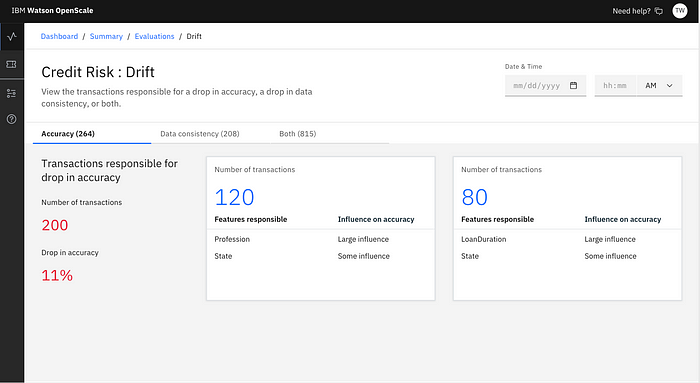This screenshot has height=383, width=700.
Task: Click the Drift breadcrumb text
Action: pos(194,36)
